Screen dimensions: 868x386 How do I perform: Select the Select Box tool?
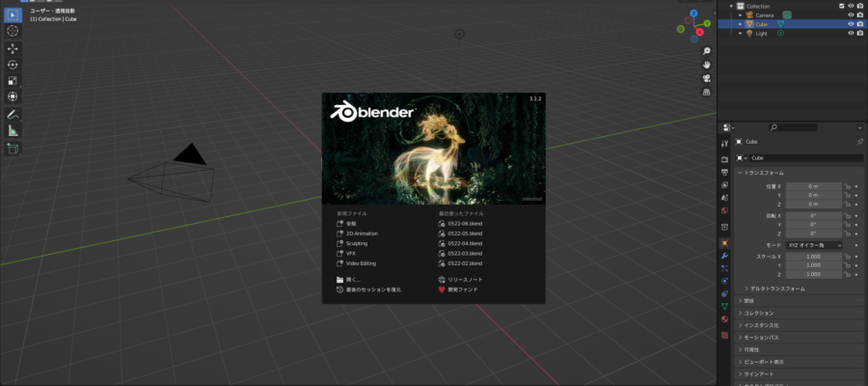click(13, 14)
